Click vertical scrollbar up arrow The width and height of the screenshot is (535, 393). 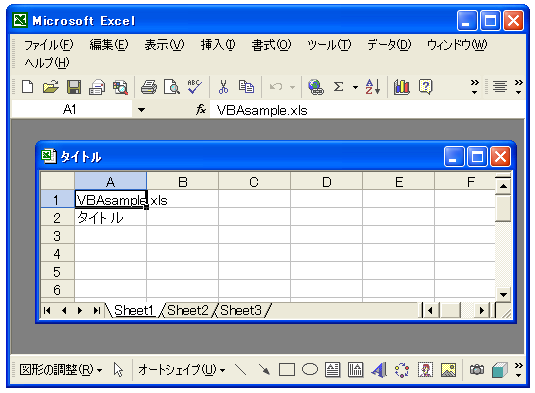tap(503, 186)
